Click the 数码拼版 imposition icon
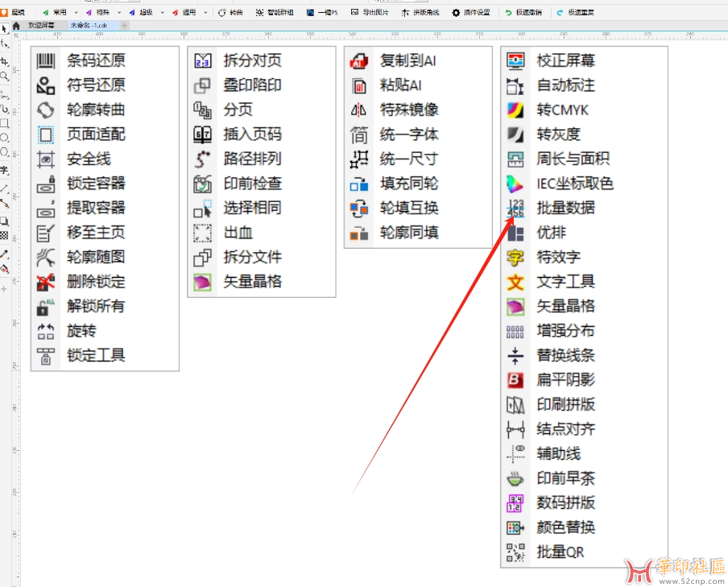 click(515, 503)
